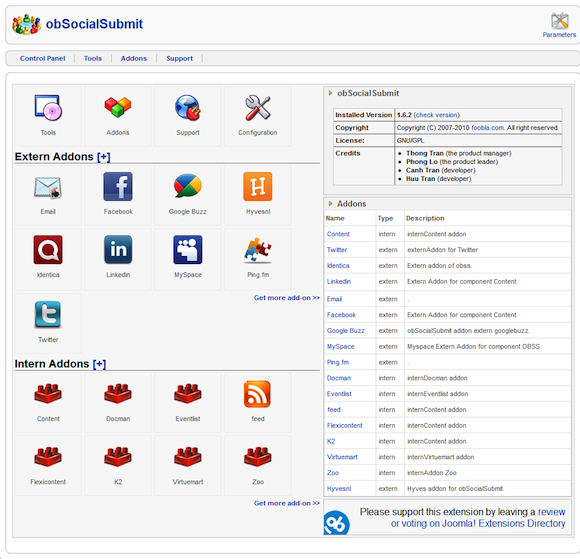Select the Email extern addon icon
The height and width of the screenshot is (559, 580).
tap(48, 188)
